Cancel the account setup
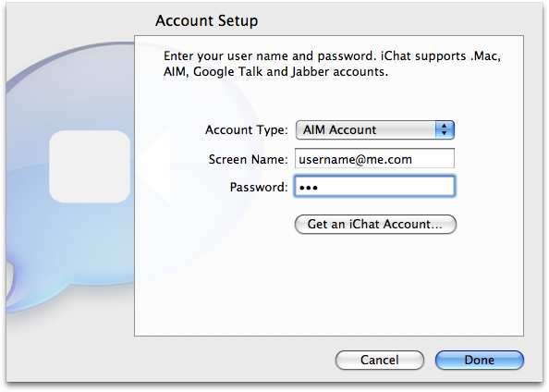549x392 pixels. (x=380, y=360)
